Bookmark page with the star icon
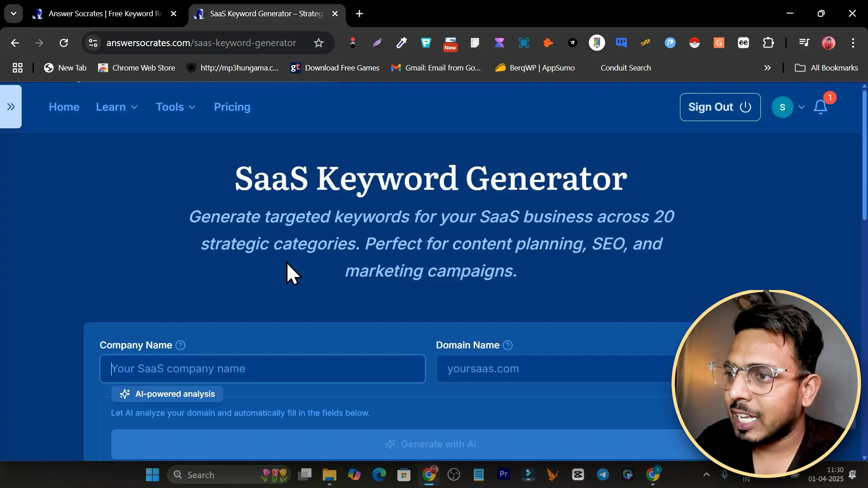 [319, 43]
